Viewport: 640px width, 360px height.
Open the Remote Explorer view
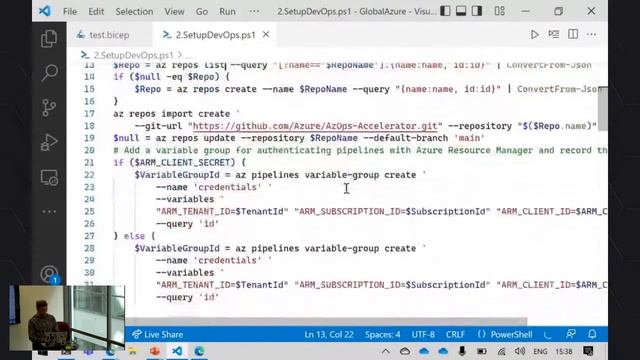[x=49, y=178]
